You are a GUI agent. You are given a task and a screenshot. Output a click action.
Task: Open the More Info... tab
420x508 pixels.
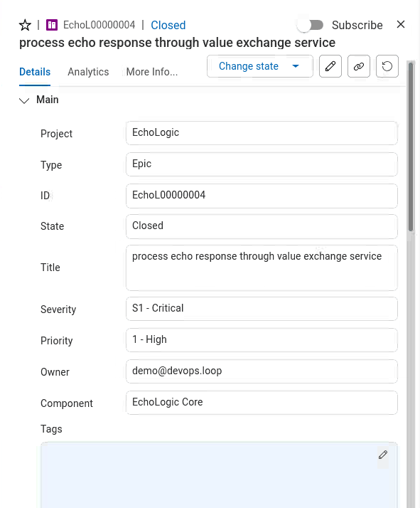point(152,72)
